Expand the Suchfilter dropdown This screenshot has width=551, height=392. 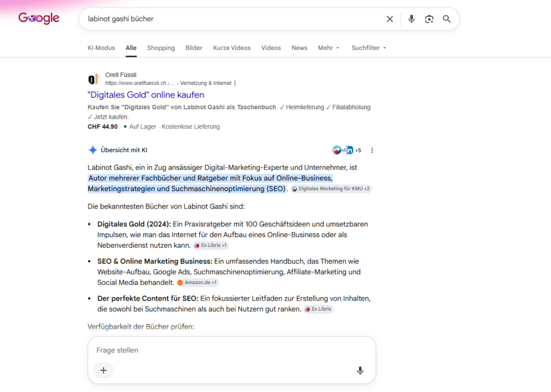369,48
